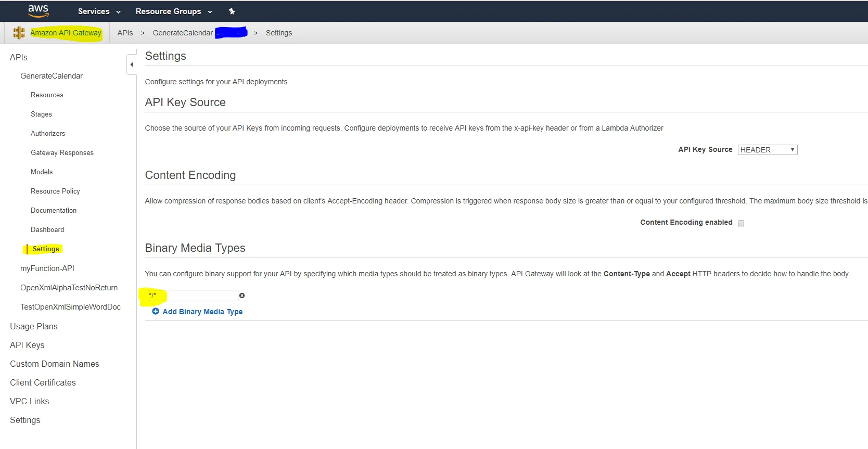Expand the Resource Groups menu
868x449 pixels.
pos(174,11)
